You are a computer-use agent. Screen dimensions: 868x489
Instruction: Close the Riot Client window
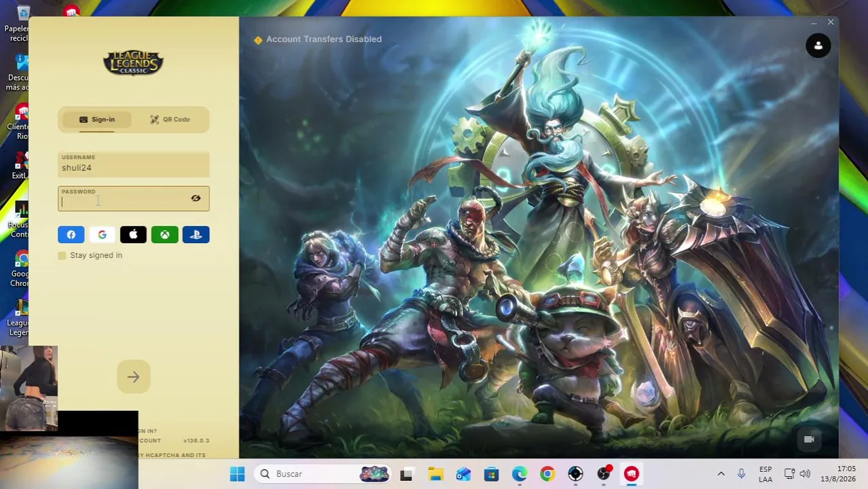pos(831,22)
